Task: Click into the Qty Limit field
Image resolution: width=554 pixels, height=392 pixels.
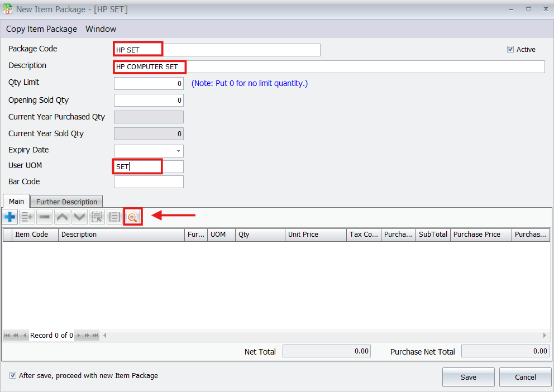Action: 149,84
